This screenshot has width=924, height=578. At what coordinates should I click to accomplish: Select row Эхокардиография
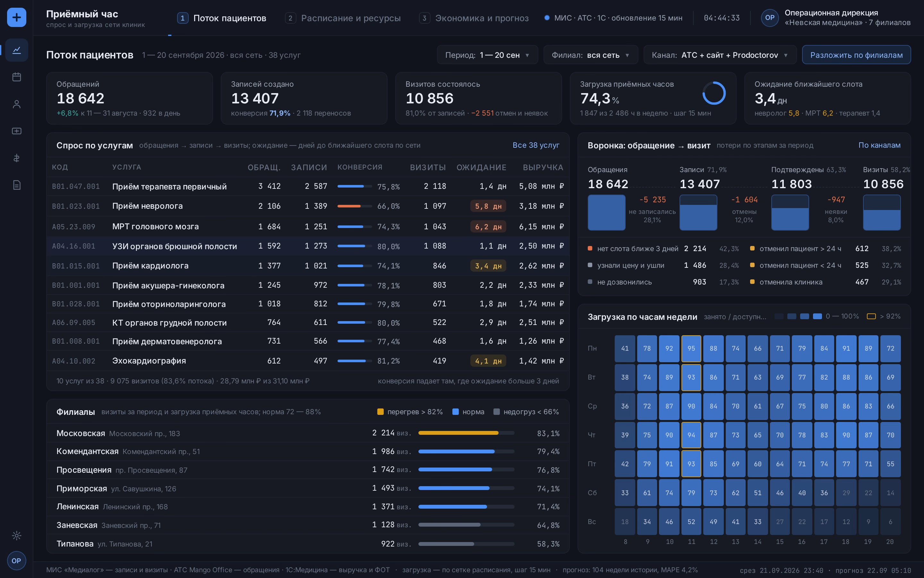point(308,361)
